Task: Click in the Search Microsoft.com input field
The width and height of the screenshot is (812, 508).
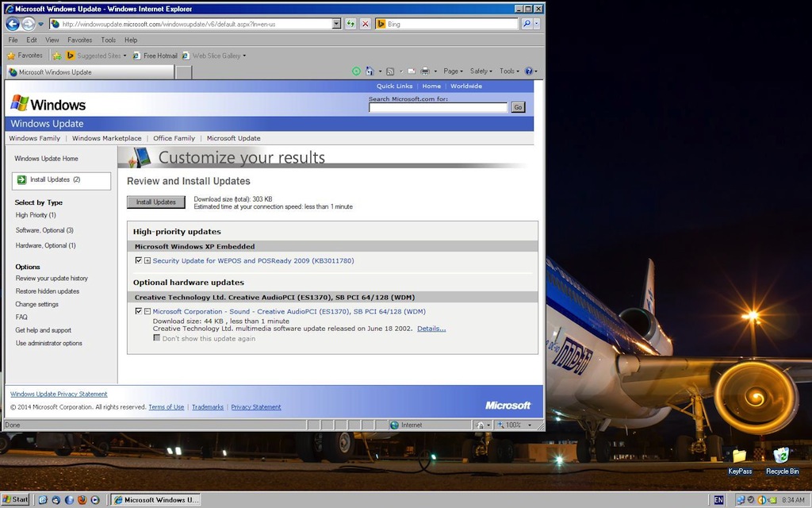Action: (438, 107)
